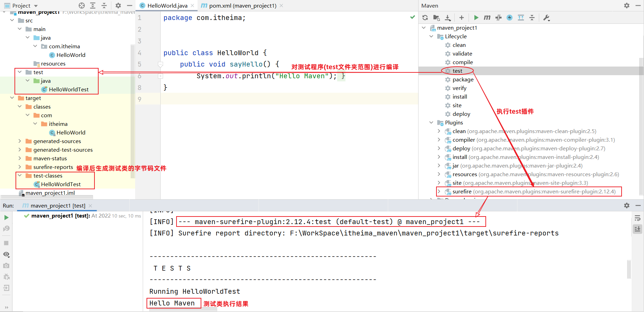Collapse the Lifecycle node in Maven
This screenshot has height=312, width=644.
pyautogui.click(x=431, y=36)
